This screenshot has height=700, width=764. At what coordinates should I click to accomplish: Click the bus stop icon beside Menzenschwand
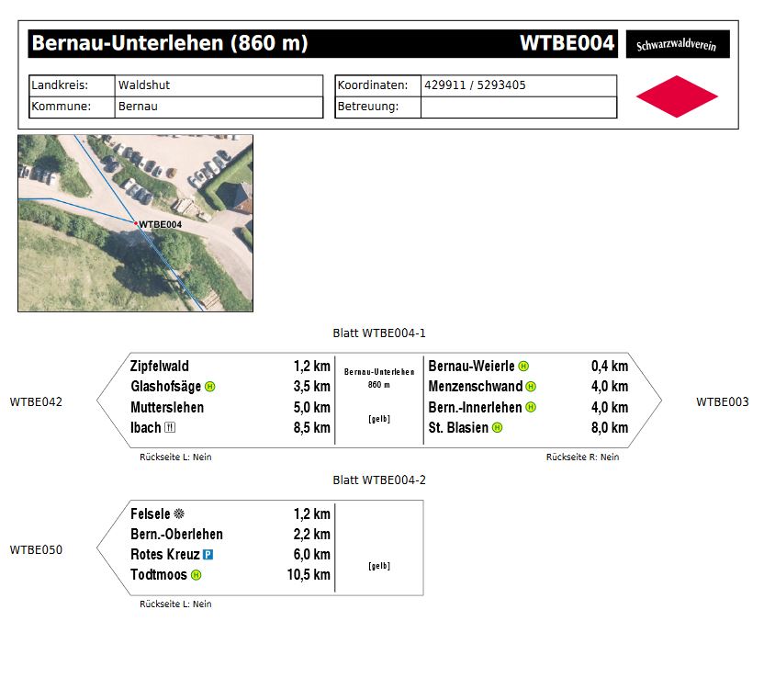coord(531,387)
